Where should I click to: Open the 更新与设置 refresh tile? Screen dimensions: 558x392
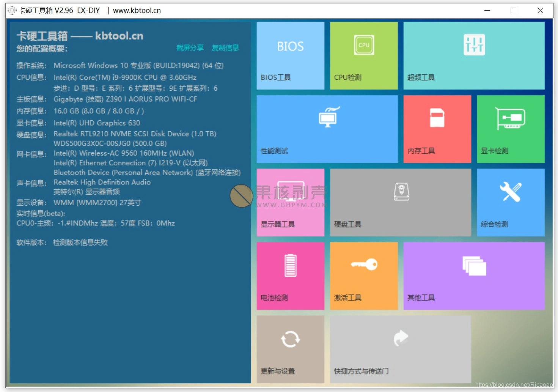290,349
